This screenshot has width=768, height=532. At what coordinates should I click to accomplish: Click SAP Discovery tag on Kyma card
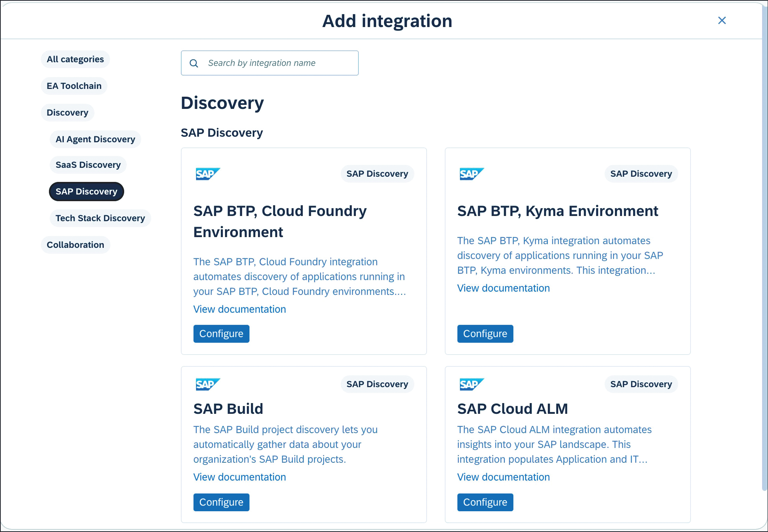pyautogui.click(x=641, y=174)
